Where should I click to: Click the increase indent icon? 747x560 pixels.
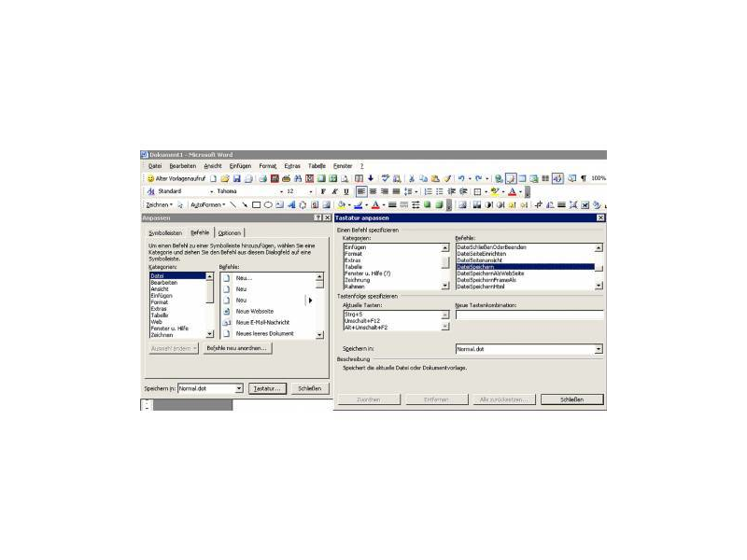tap(462, 191)
